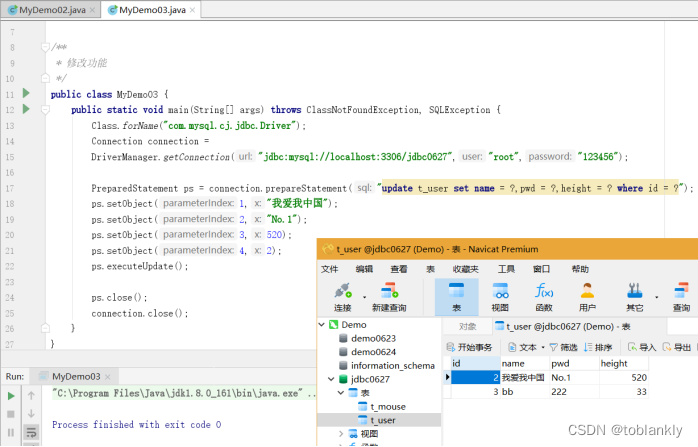Switch to the 对象 objects tab
This screenshot has width=698, height=447.
coord(468,327)
